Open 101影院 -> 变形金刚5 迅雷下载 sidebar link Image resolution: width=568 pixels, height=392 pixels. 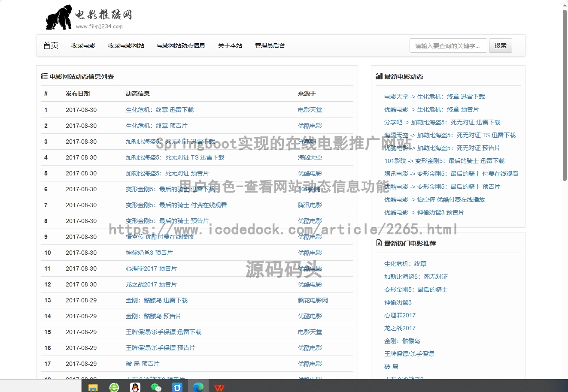[x=444, y=161]
